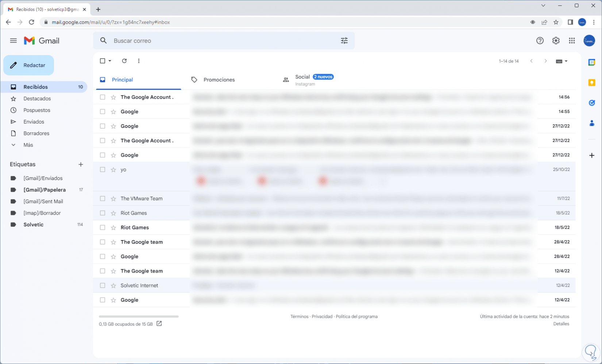This screenshot has width=602, height=364.
Task: Open the [Gmail]/Enviados label
Action: pyautogui.click(x=44, y=178)
